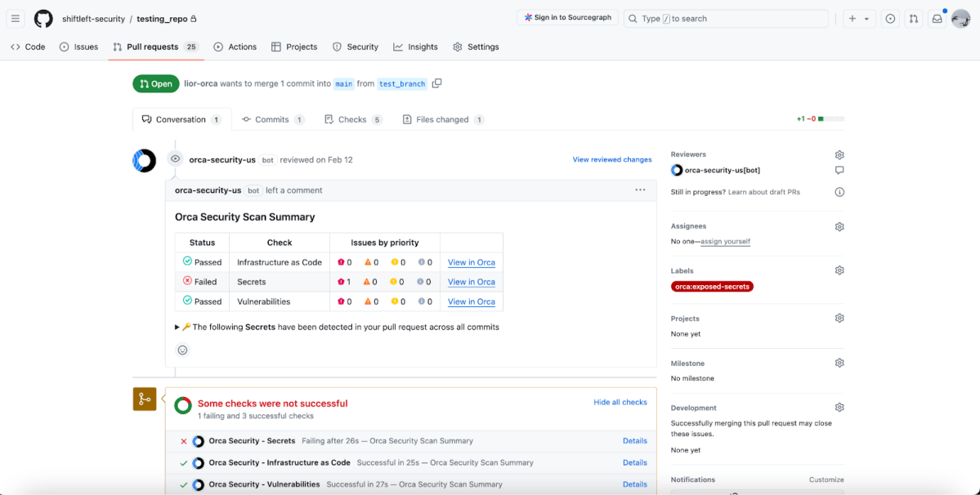Screen dimensions: 980x495
Task: Select the Files changed tab
Action: (x=442, y=119)
